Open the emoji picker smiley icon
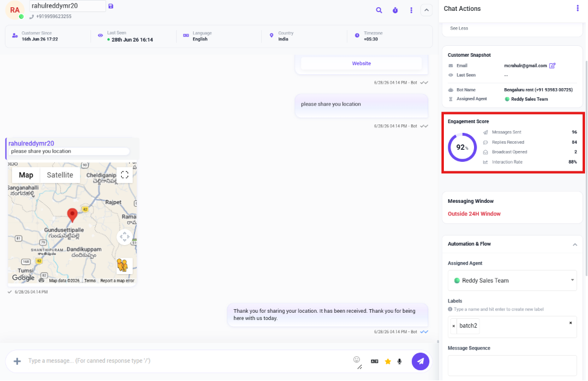 (x=356, y=360)
